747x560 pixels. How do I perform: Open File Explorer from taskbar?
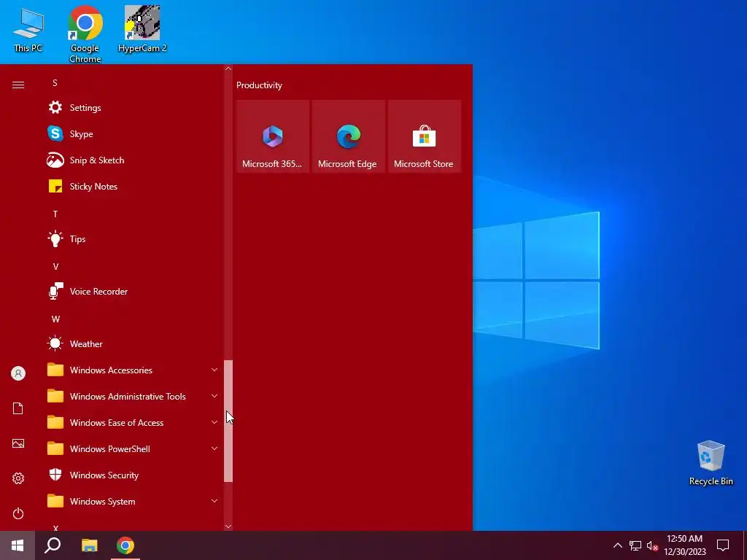(89, 545)
